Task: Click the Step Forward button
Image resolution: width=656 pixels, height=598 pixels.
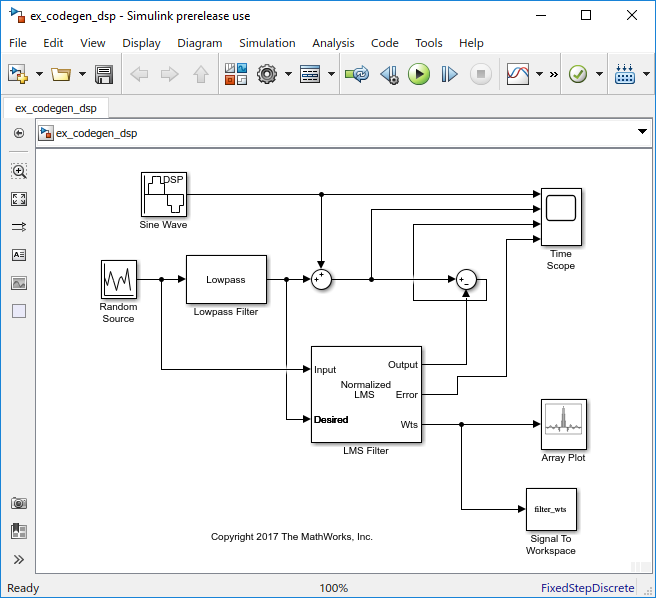Action: coord(449,74)
